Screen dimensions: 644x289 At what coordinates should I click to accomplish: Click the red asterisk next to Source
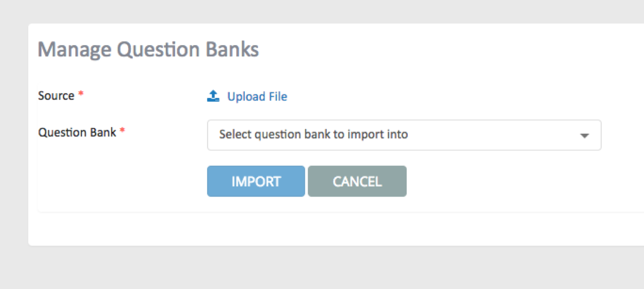click(x=81, y=93)
